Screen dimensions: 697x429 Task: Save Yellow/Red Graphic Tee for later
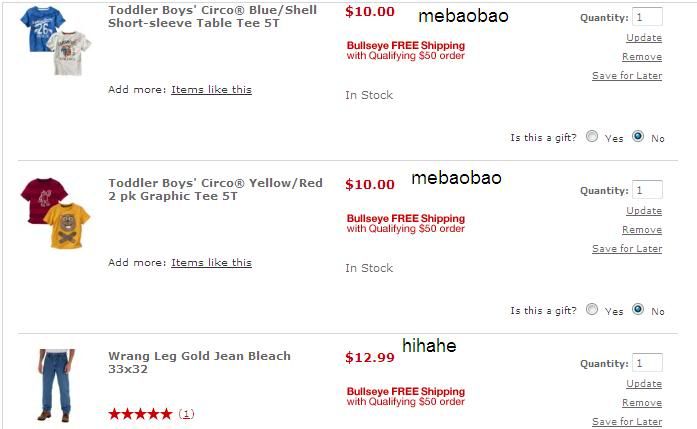tap(627, 249)
